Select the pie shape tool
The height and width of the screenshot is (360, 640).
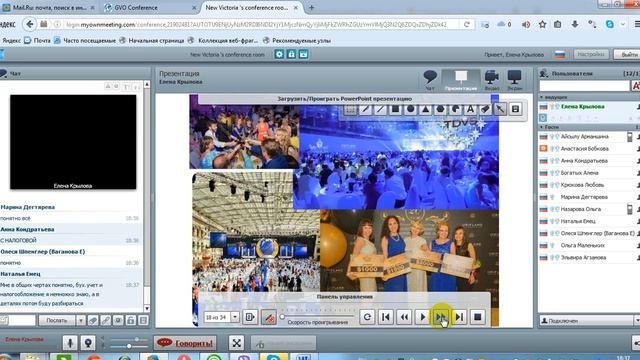456,109
